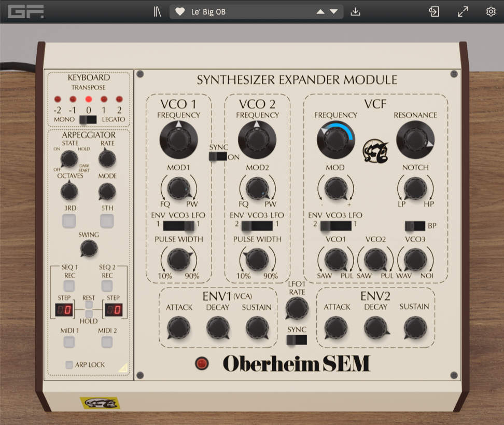
Task: Click the next preset down arrow
Action: (x=334, y=11)
